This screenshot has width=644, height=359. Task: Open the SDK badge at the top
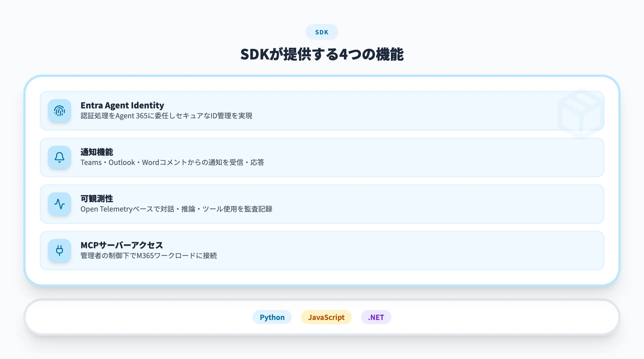(322, 32)
